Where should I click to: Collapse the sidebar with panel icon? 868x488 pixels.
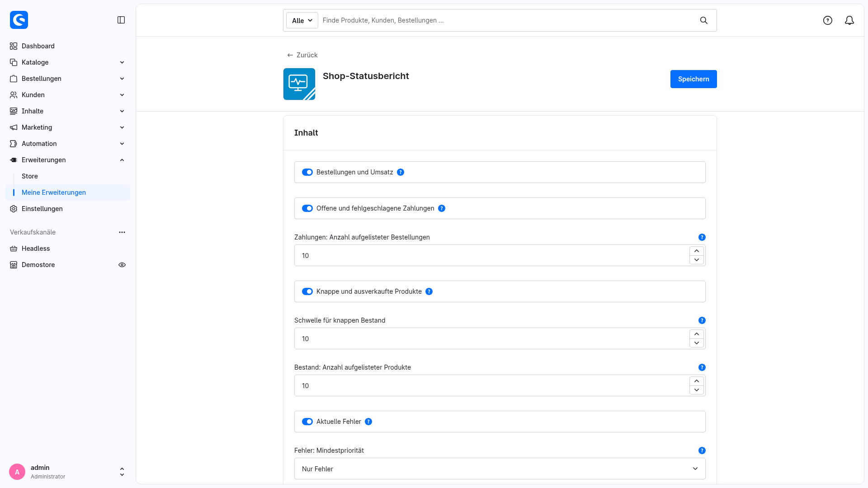pyautogui.click(x=121, y=20)
